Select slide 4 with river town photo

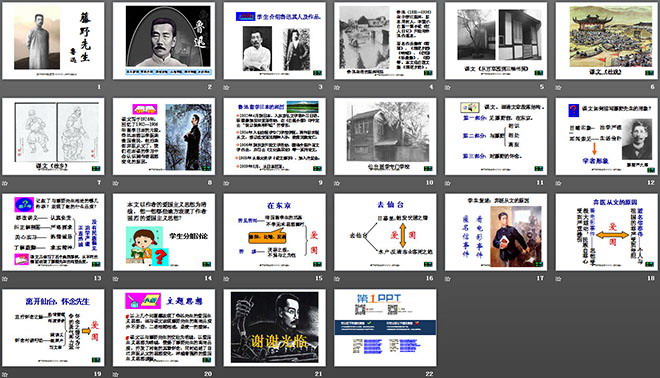point(385,40)
